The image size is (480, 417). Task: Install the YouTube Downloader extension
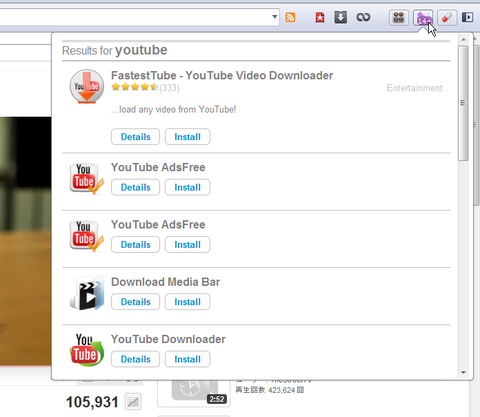coord(187,359)
